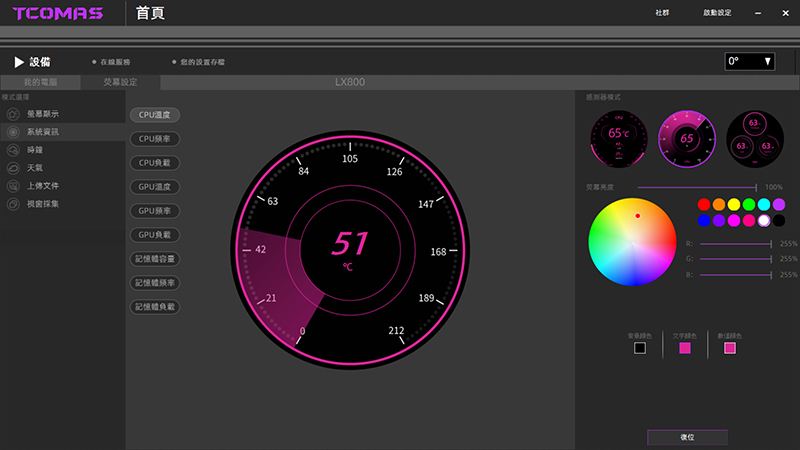Pick the cyan preset color swatch

[764, 204]
